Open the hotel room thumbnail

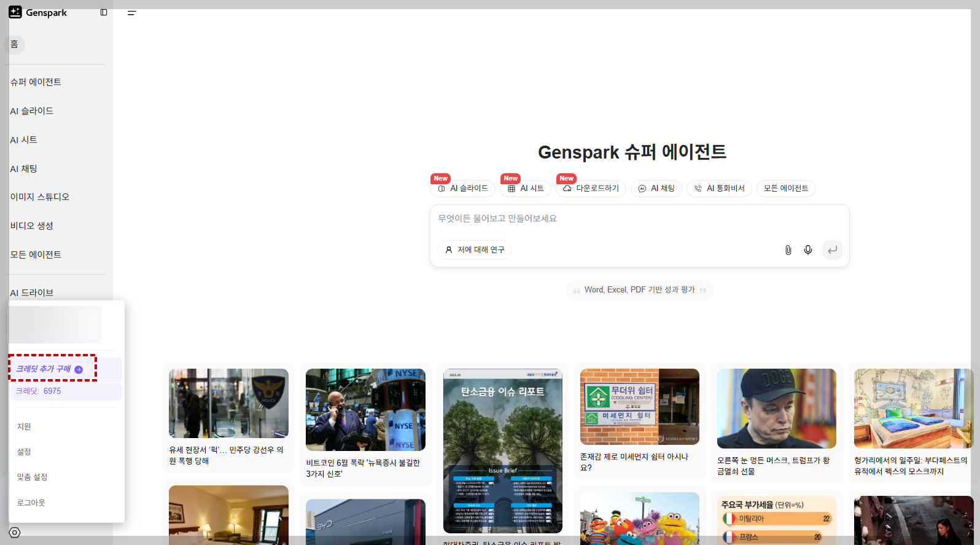pyautogui.click(x=228, y=515)
